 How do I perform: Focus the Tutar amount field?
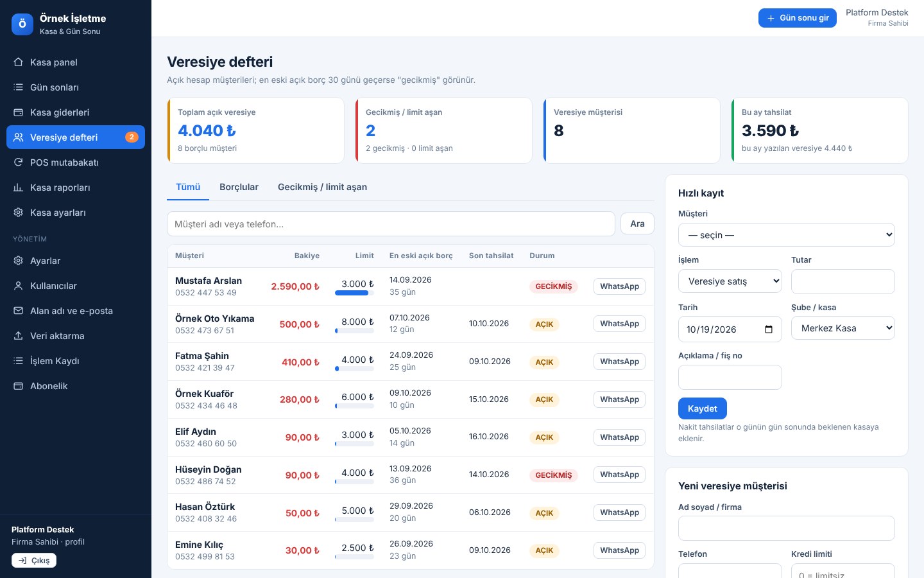[843, 281]
